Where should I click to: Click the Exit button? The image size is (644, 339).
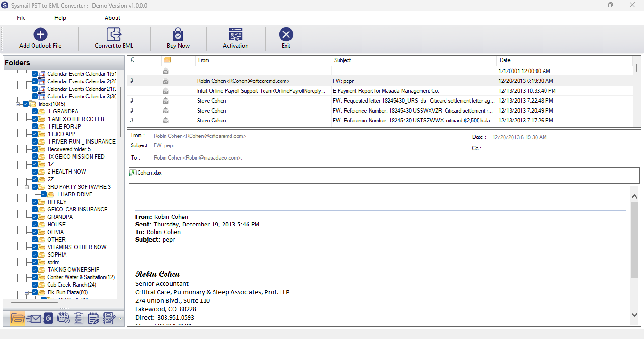click(x=286, y=39)
